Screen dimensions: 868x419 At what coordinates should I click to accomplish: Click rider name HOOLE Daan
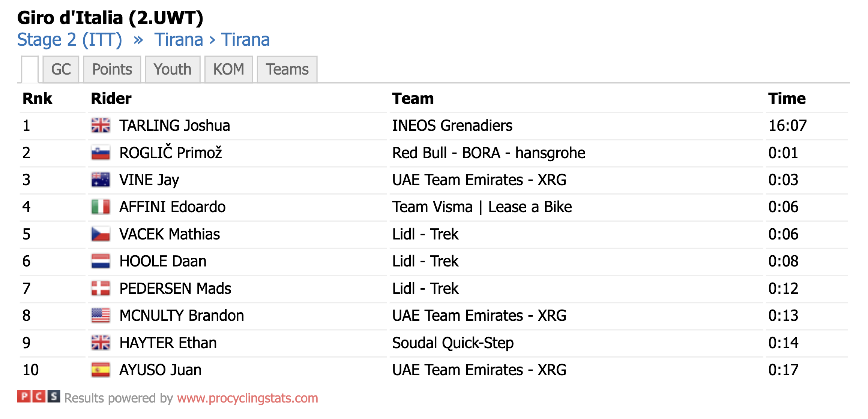tap(163, 261)
